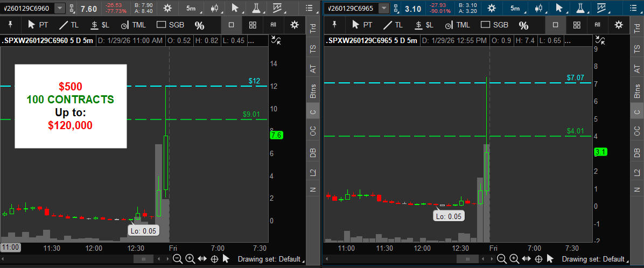The image size is (644, 268).
Task: Toggle the All button on C6960 toolbar
Action: 274,25
